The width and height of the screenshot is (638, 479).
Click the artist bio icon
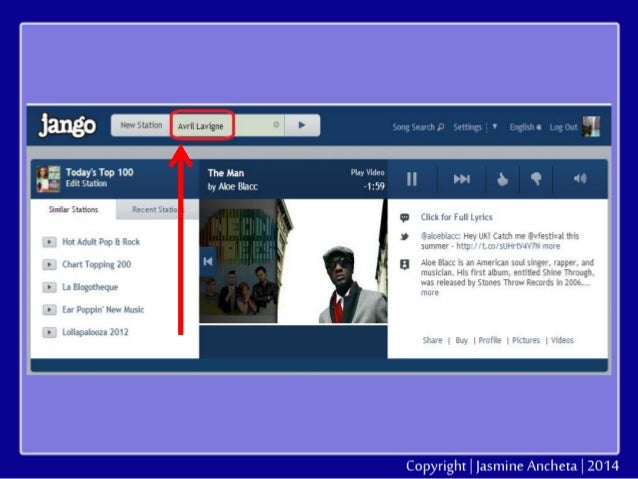click(404, 265)
